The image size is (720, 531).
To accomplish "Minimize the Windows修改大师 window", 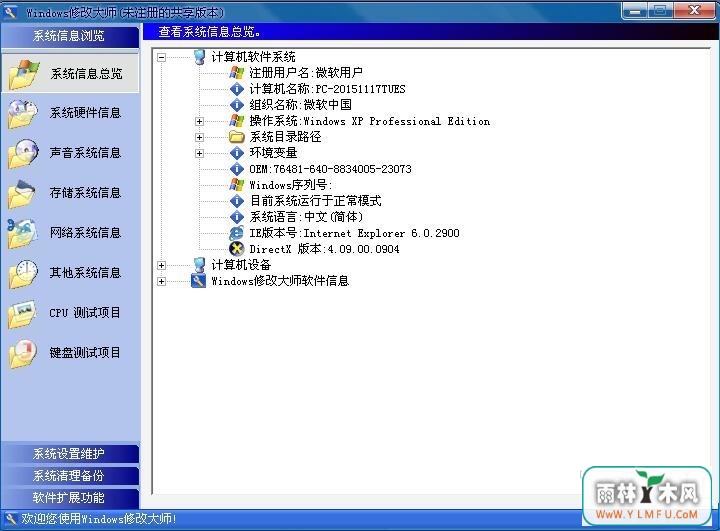I will click(636, 11).
